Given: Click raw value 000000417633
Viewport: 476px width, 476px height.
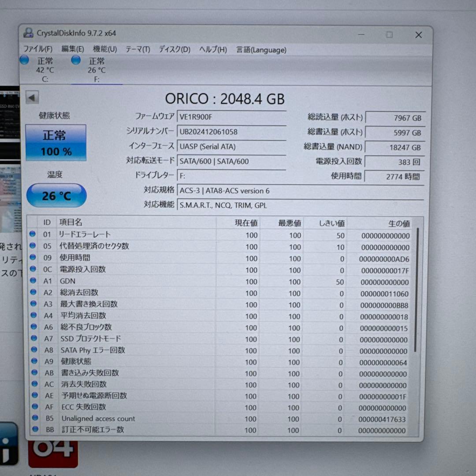Looking at the screenshot, I should pyautogui.click(x=382, y=419).
